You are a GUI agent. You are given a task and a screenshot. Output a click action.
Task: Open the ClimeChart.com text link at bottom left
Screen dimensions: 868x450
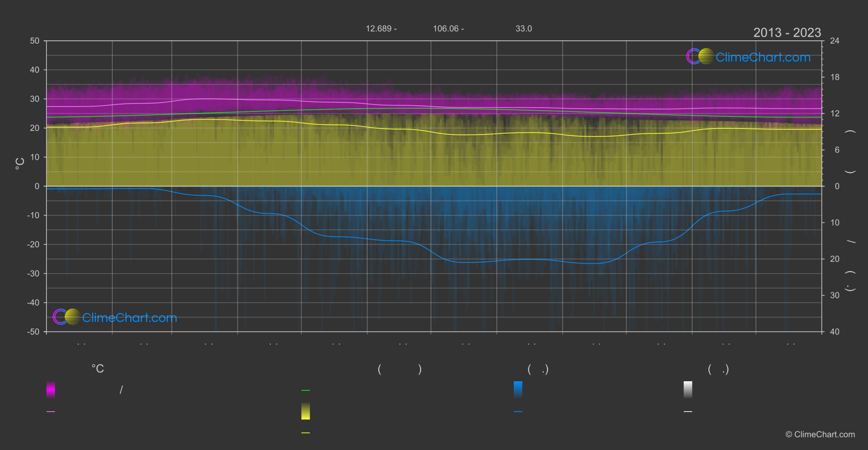[130, 318]
